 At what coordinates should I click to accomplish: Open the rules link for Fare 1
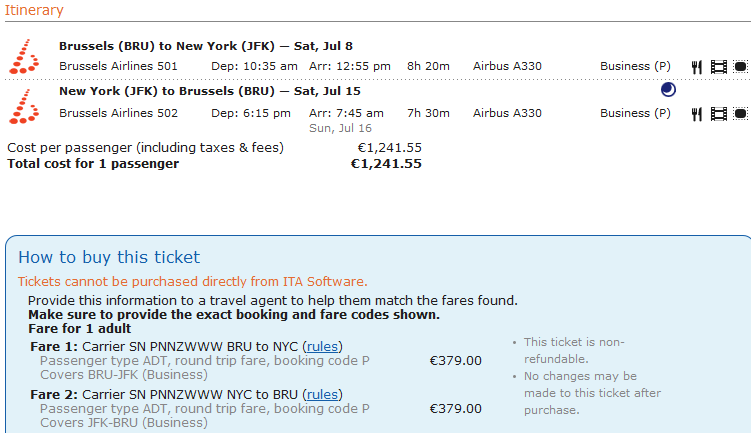click(321, 346)
